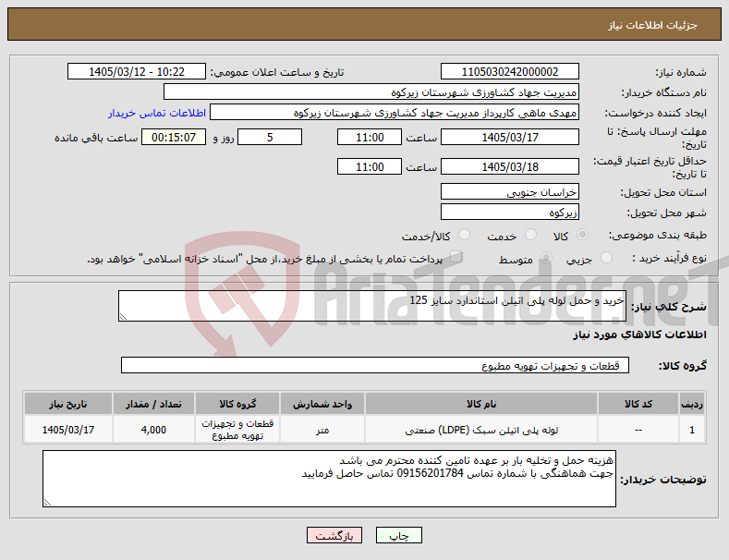
Task: Click the announcement date field 1405/03/12 - 10:22
Action: pyautogui.click(x=137, y=72)
